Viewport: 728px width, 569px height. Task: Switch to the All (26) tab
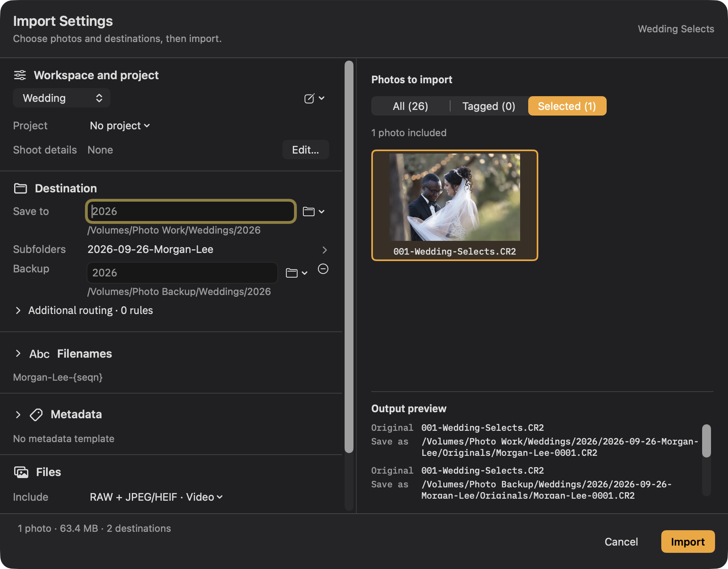click(x=411, y=106)
